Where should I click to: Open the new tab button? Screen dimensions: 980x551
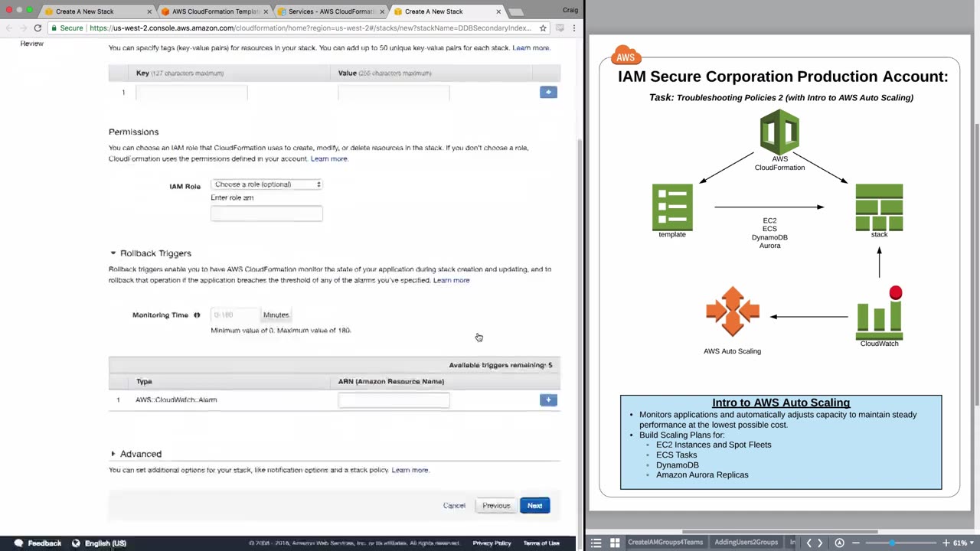pos(516,12)
